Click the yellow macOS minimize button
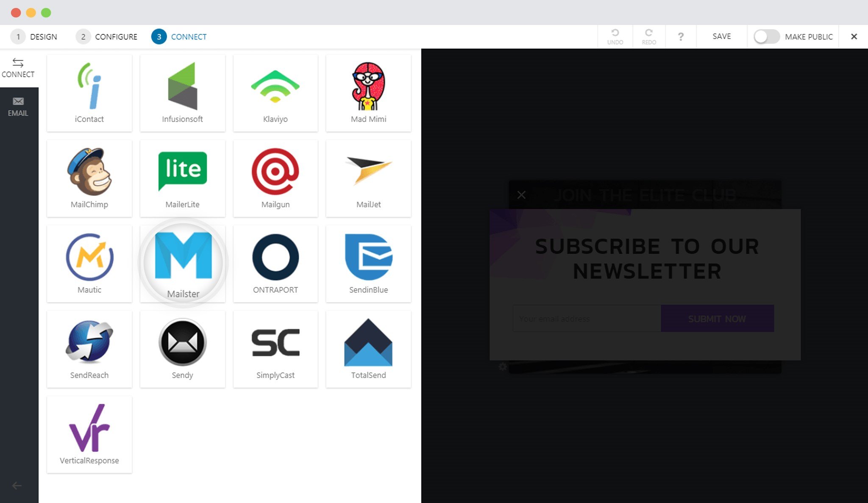The height and width of the screenshot is (503, 868). pyautogui.click(x=31, y=13)
